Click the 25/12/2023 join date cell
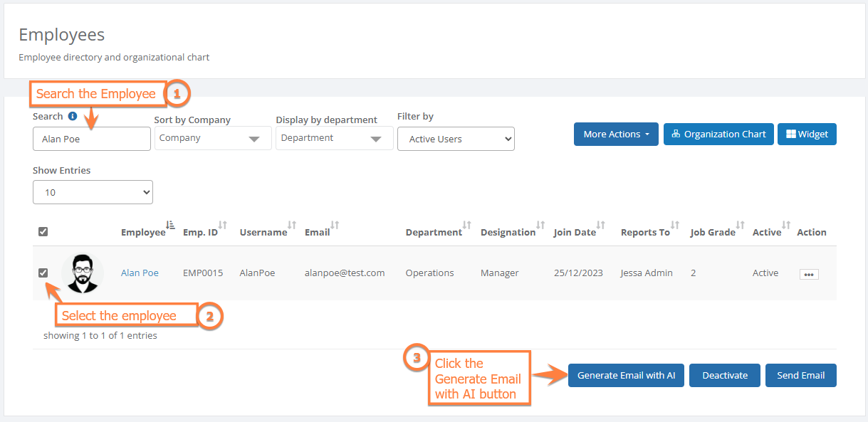 point(578,273)
